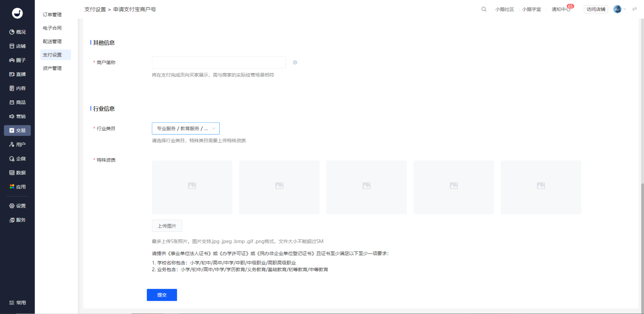The height and width of the screenshot is (314, 644).
Task: Click the 行业信息 section heading
Action: coord(104,109)
